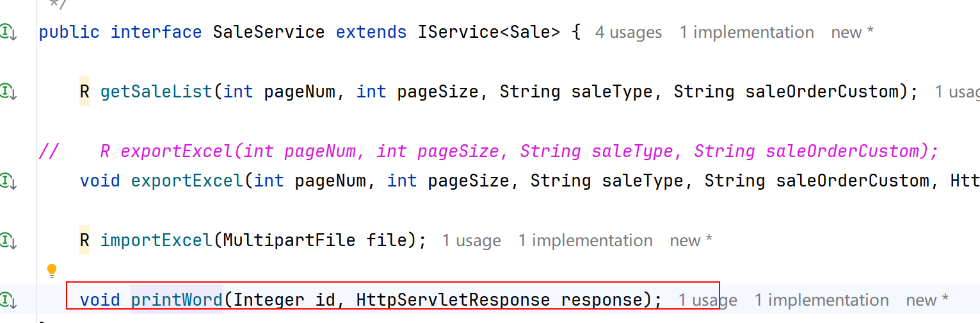Viewport: 980px width, 323px height.
Task: Show the usage hint on the getSaleList line
Action: coord(956,92)
